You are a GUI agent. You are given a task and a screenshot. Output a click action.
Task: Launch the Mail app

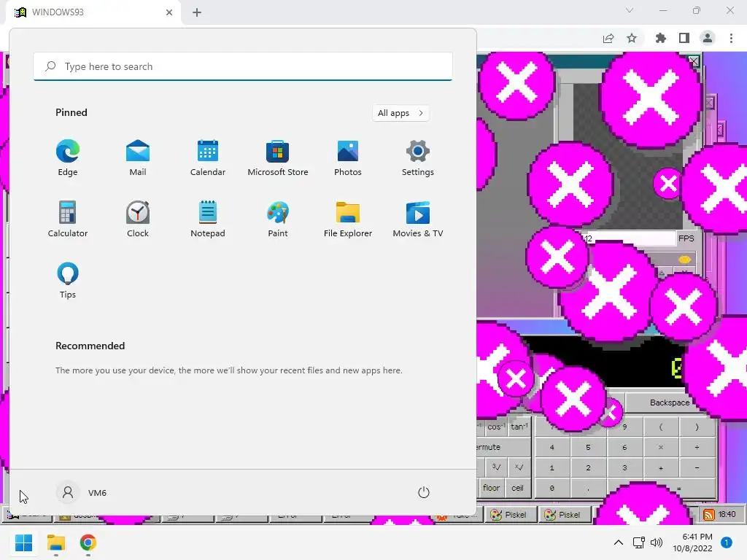138,157
